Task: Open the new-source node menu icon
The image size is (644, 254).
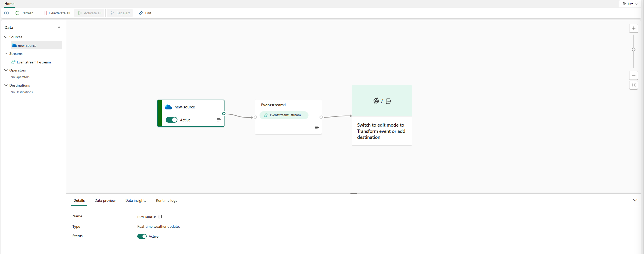Action: (219, 120)
